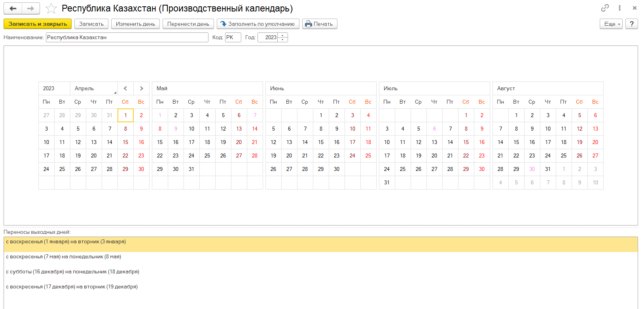Select May 31 in the calendar

[x=191, y=169]
